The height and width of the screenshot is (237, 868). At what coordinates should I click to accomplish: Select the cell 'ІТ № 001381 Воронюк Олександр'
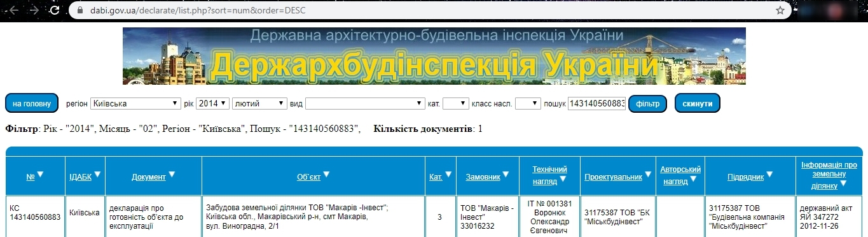click(x=550, y=217)
